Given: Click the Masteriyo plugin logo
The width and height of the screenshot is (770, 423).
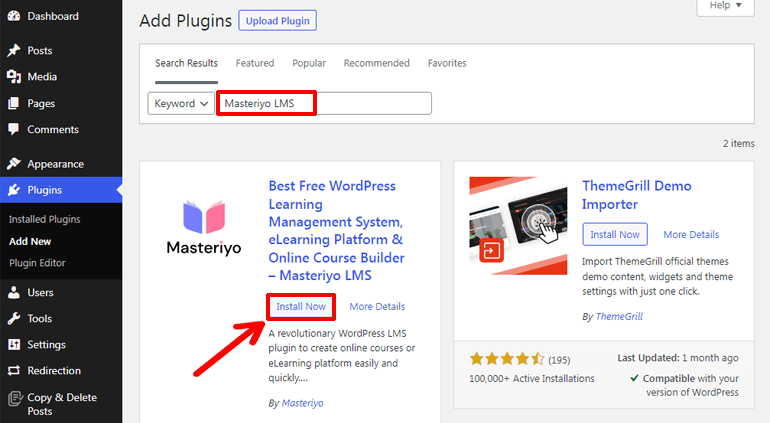Looking at the screenshot, I should coord(204,227).
